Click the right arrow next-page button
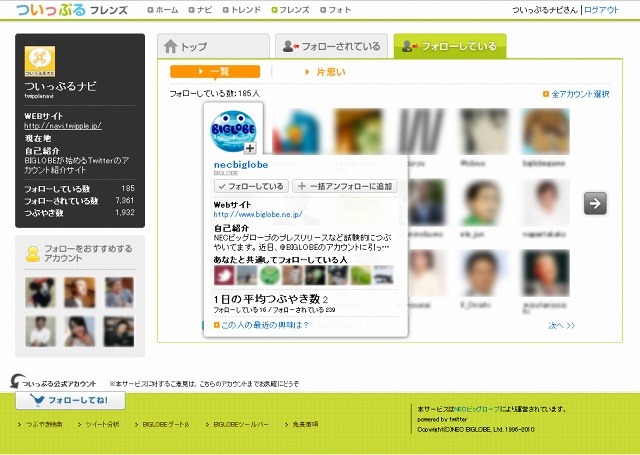This screenshot has width=640, height=455. click(x=595, y=203)
